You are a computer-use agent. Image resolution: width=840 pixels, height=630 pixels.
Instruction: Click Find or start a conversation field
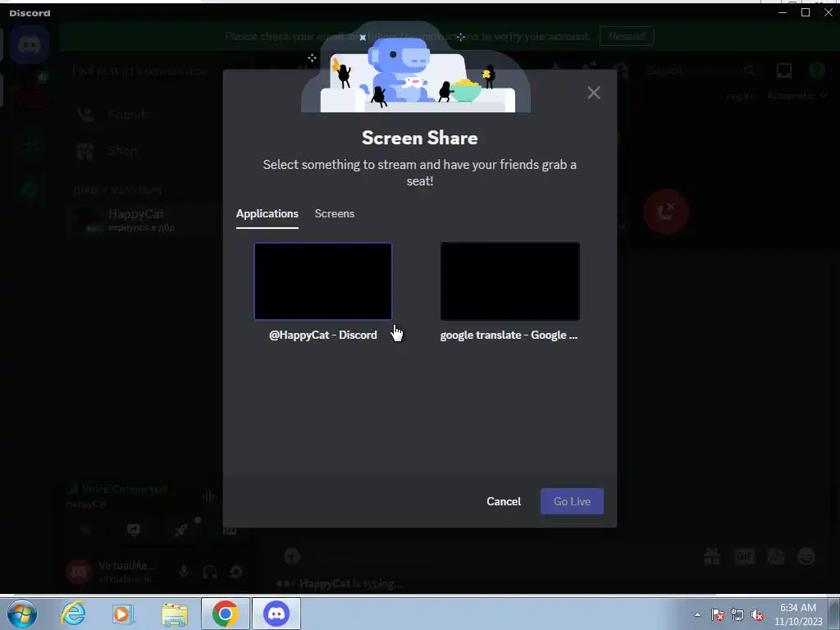(x=140, y=71)
